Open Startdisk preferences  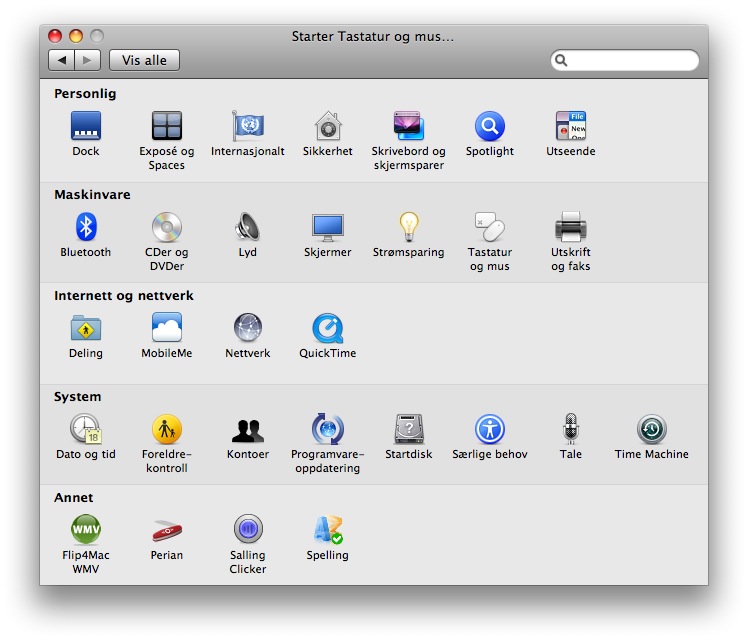[409, 429]
